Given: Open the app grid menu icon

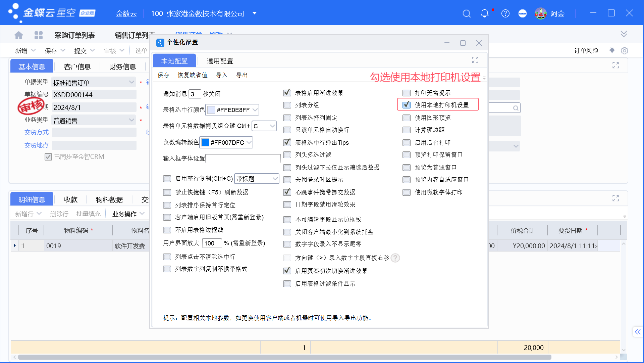Looking at the screenshot, I should (x=39, y=35).
